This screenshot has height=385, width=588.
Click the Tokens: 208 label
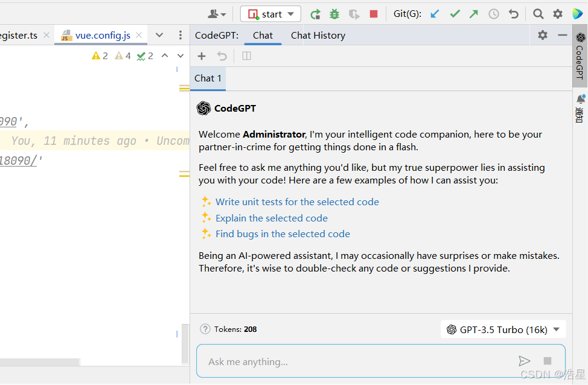[235, 329]
